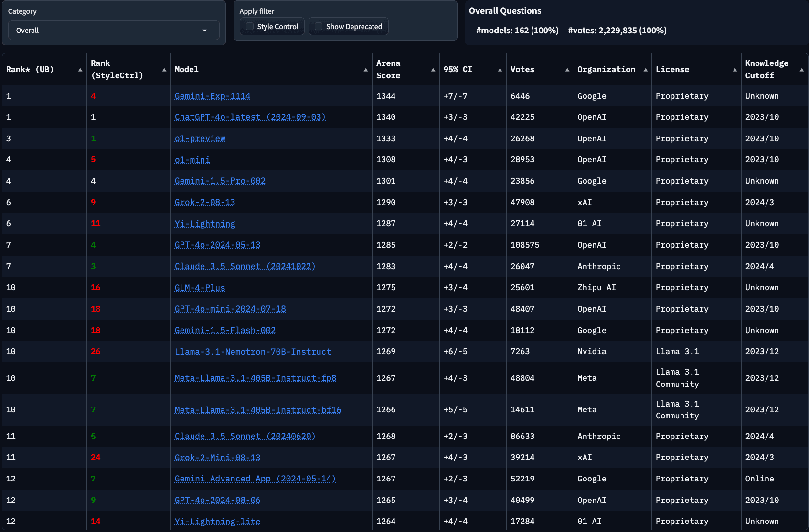Click the Organization header text
This screenshot has width=809, height=532.
click(607, 69)
